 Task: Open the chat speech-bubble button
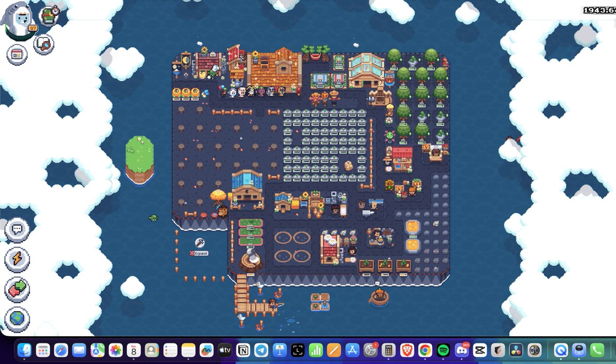(x=17, y=229)
